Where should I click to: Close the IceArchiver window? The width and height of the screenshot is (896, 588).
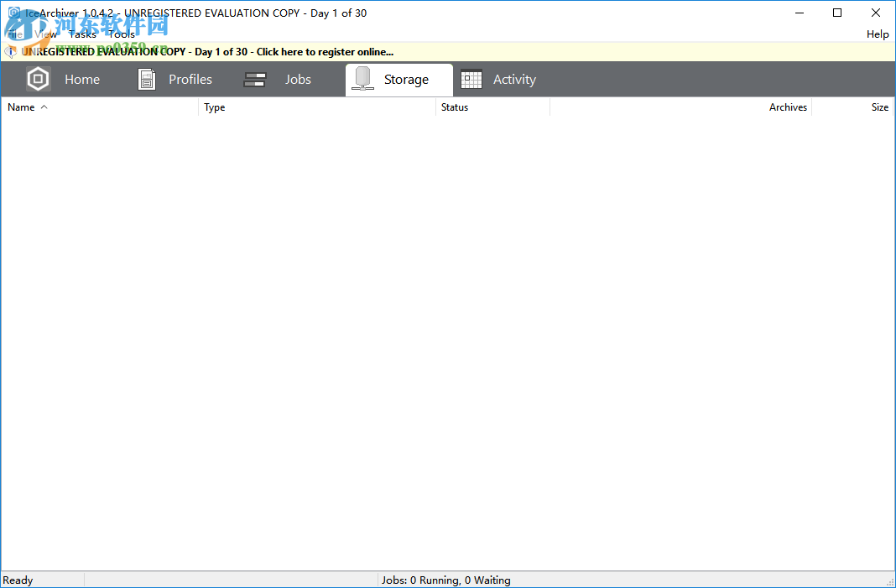(x=875, y=13)
